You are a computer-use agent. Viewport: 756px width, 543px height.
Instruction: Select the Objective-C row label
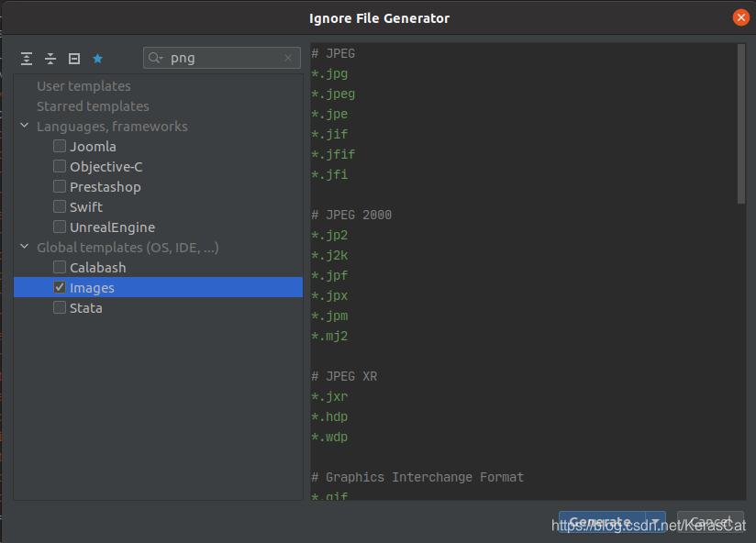point(106,167)
